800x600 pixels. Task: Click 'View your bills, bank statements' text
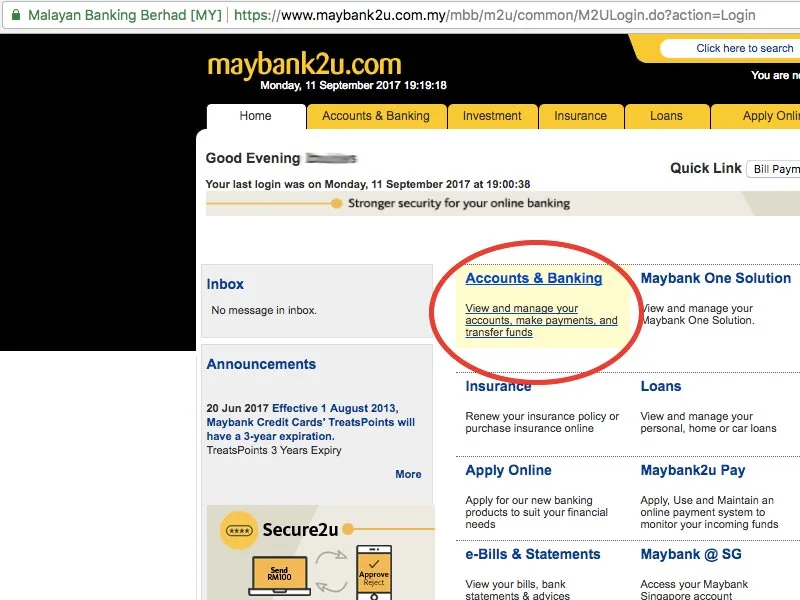[x=517, y=589]
